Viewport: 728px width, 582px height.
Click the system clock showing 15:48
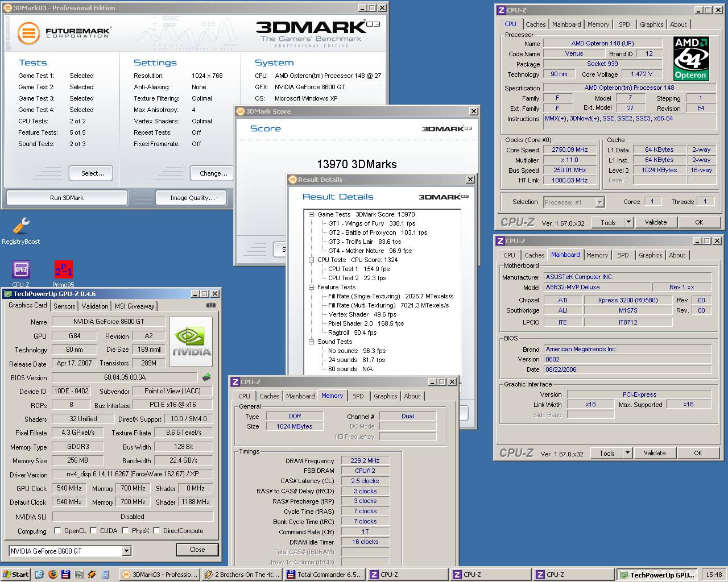pyautogui.click(x=714, y=575)
